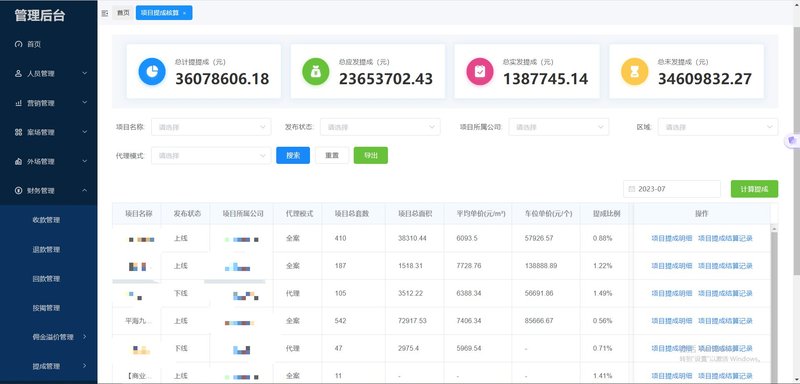This screenshot has height=384, width=800.
Task: Click the green 导出 button
Action: pyautogui.click(x=371, y=156)
